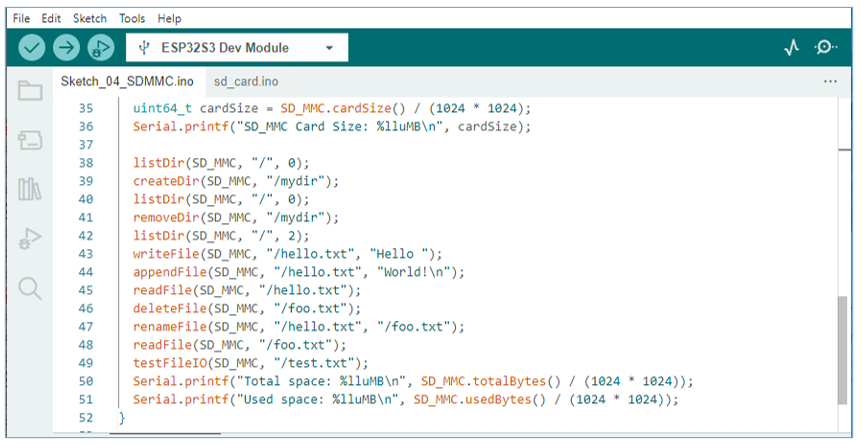Open the File menu
This screenshot has height=444, width=862.
[21, 19]
